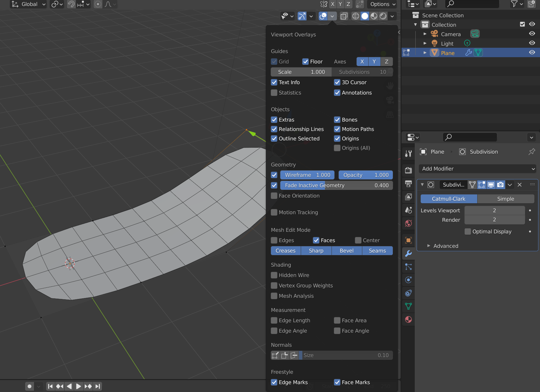
Task: Open the Add Modifier dropdown
Action: tap(477, 169)
